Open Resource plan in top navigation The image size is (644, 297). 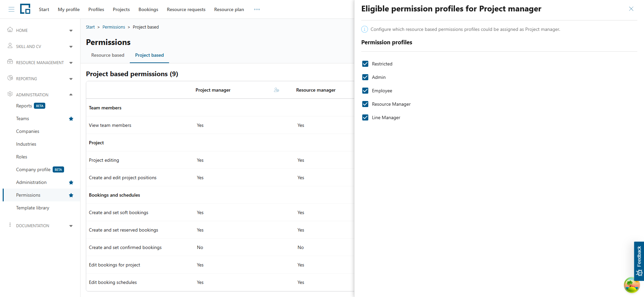click(229, 9)
